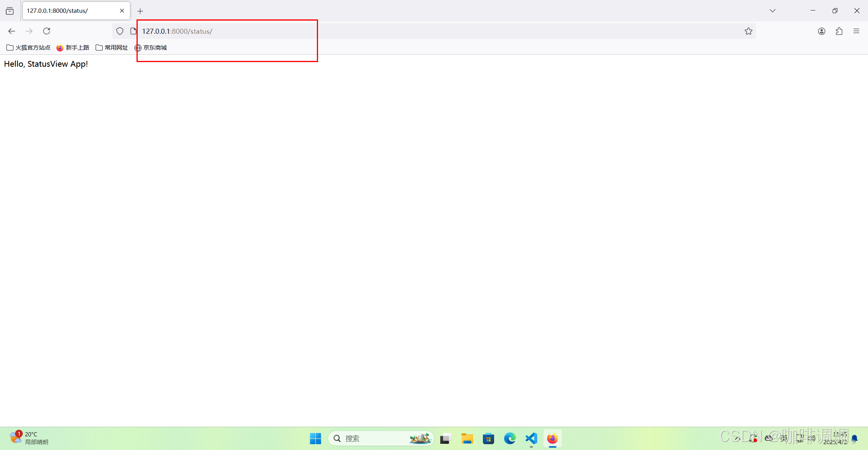Open 火狐官方站点 bookmarks folder
Screen dimensions: 868x450
tap(28, 47)
